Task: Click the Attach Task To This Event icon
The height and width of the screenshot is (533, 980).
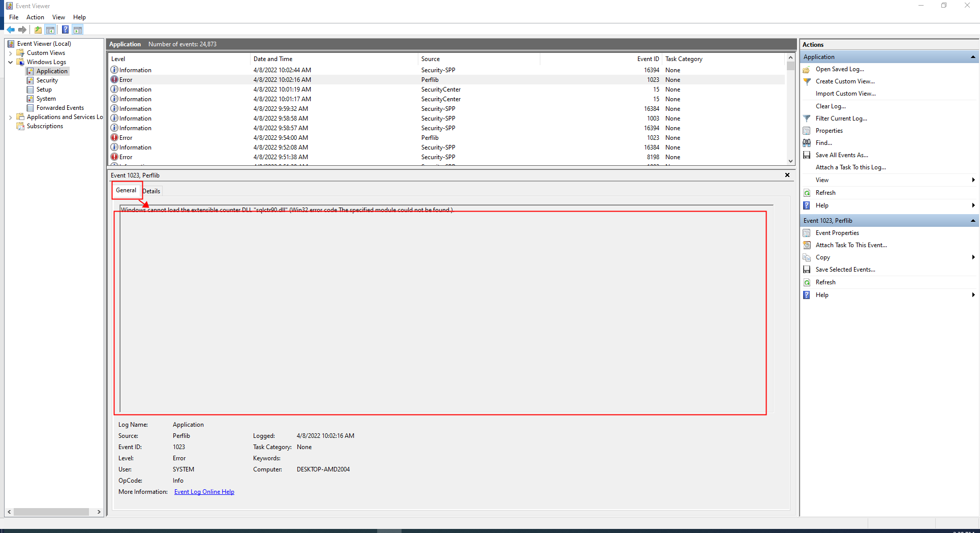Action: click(x=807, y=245)
